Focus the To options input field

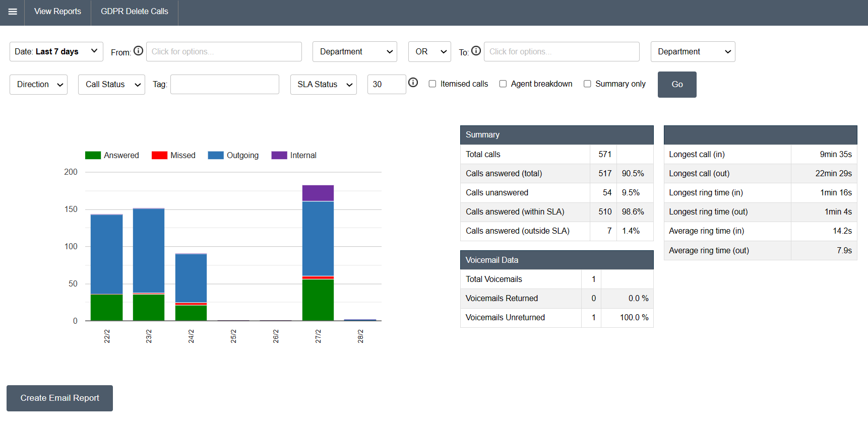[x=562, y=52]
